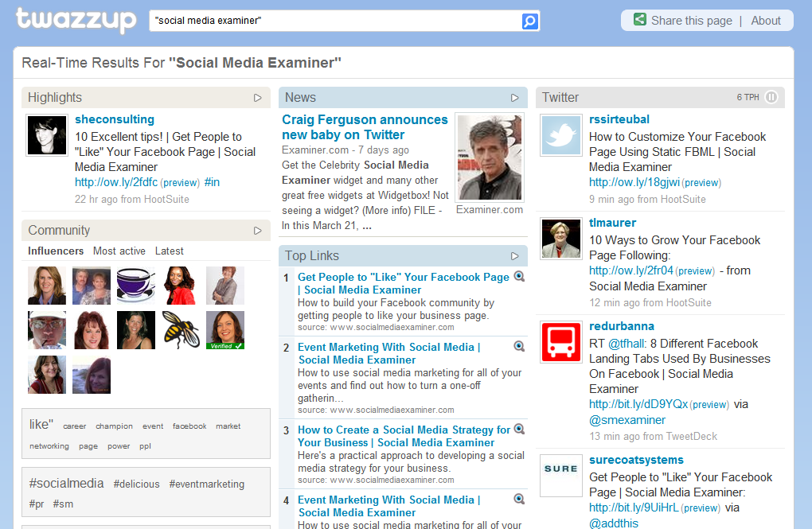
Task: Click magnifier icon beside second top link
Action: point(519,347)
